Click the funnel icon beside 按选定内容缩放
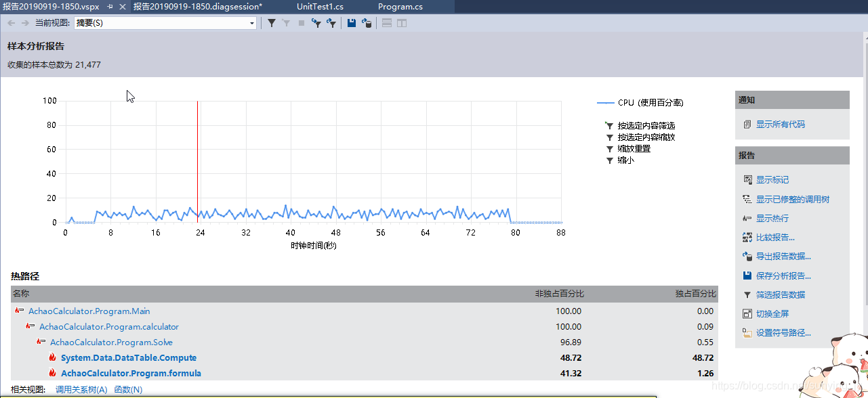This screenshot has width=868, height=398. (x=609, y=137)
